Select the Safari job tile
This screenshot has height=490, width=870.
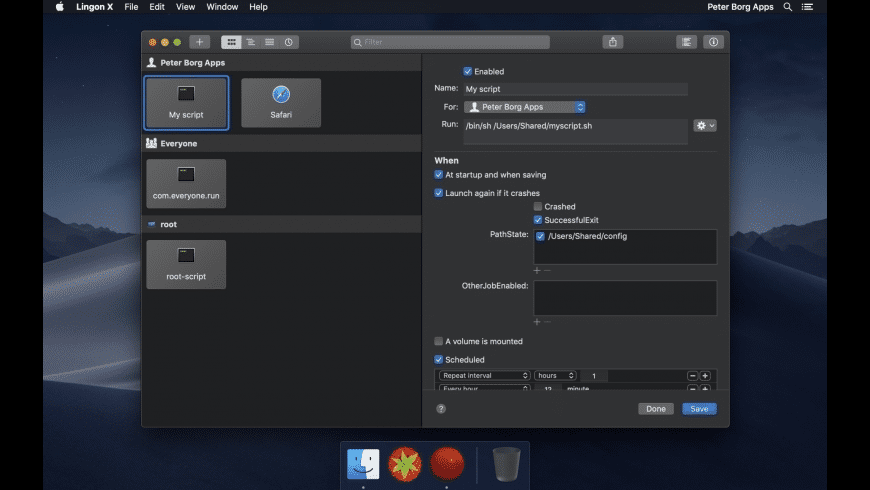281,103
